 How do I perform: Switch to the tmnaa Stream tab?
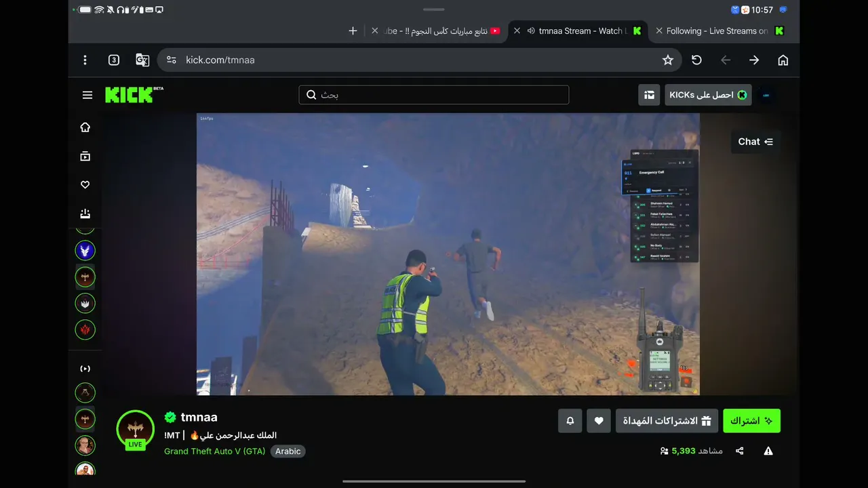click(580, 31)
